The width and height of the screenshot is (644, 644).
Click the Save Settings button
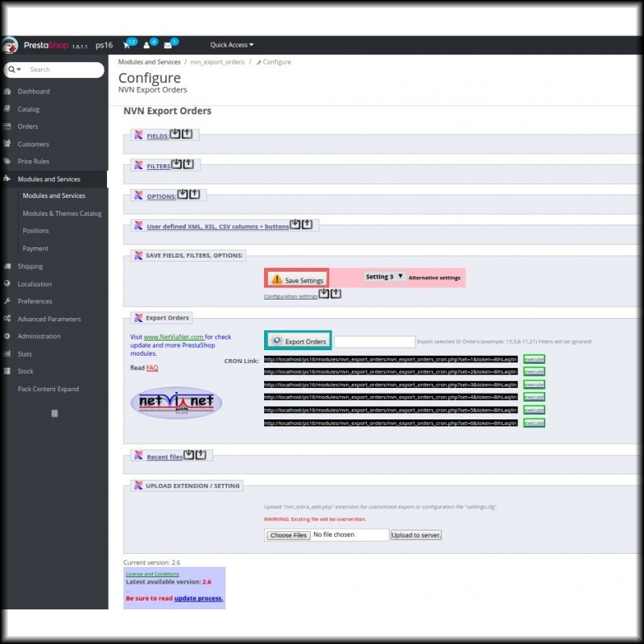[x=296, y=279]
